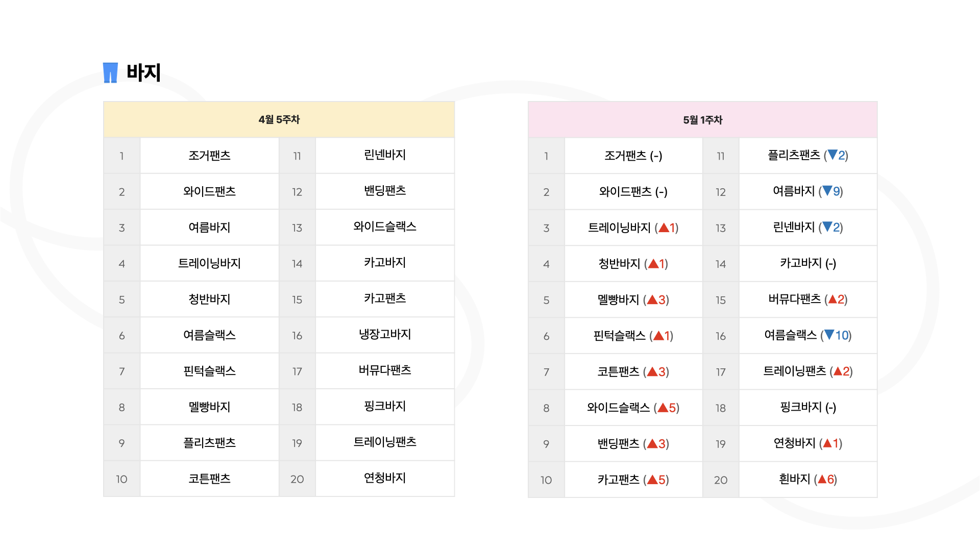
Task: Select the 5월 1주차 table header
Action: point(702,119)
